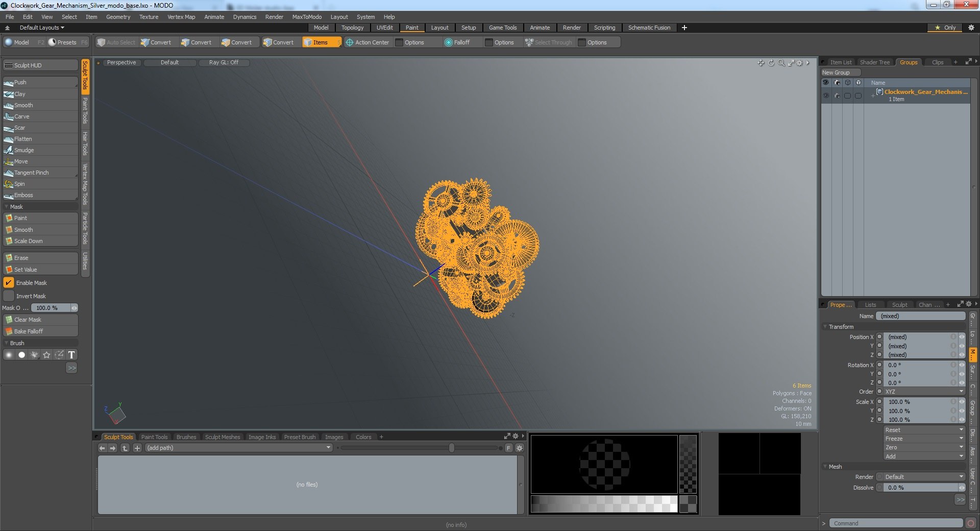Click the Falloff tool icon
980x531 pixels.
(448, 42)
